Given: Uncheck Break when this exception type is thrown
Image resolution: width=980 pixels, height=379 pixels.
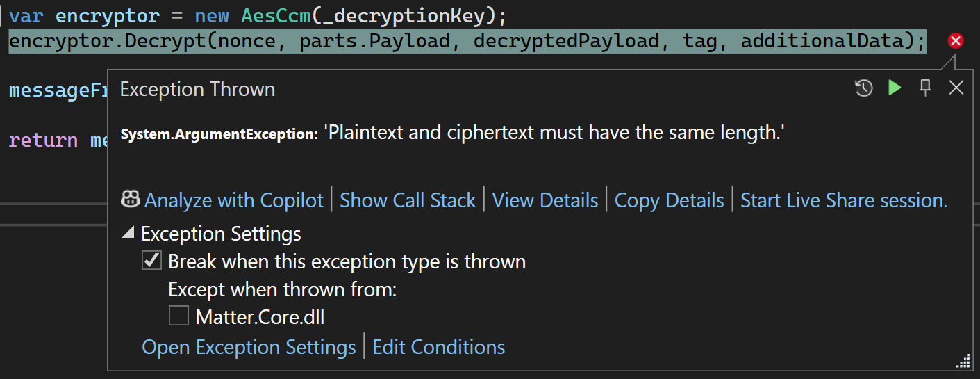Looking at the screenshot, I should point(151,261).
